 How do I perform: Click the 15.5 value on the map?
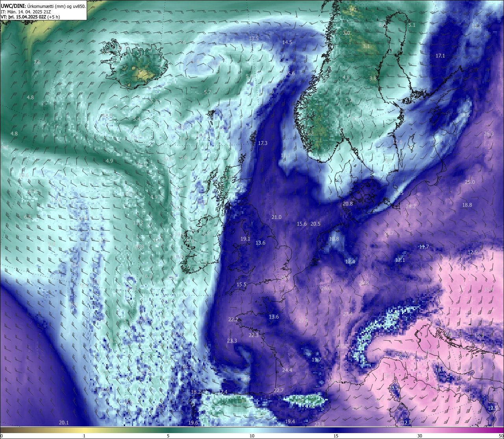[241, 284]
